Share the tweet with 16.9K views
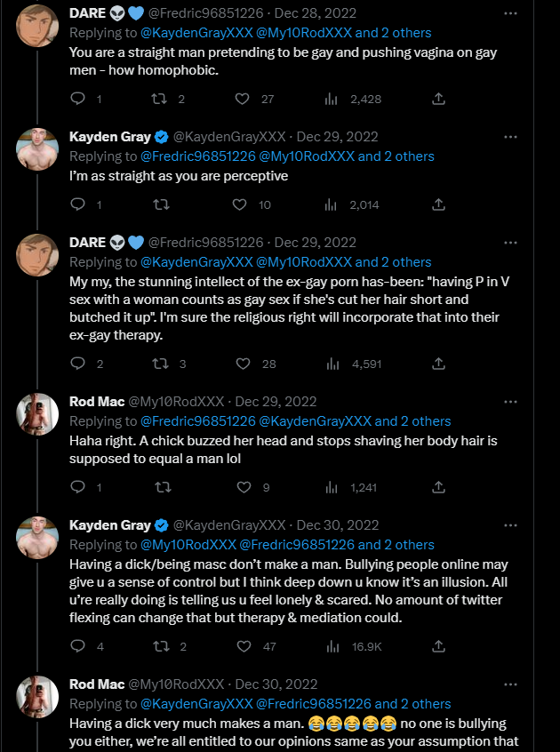This screenshot has width=560, height=752. coord(438,646)
